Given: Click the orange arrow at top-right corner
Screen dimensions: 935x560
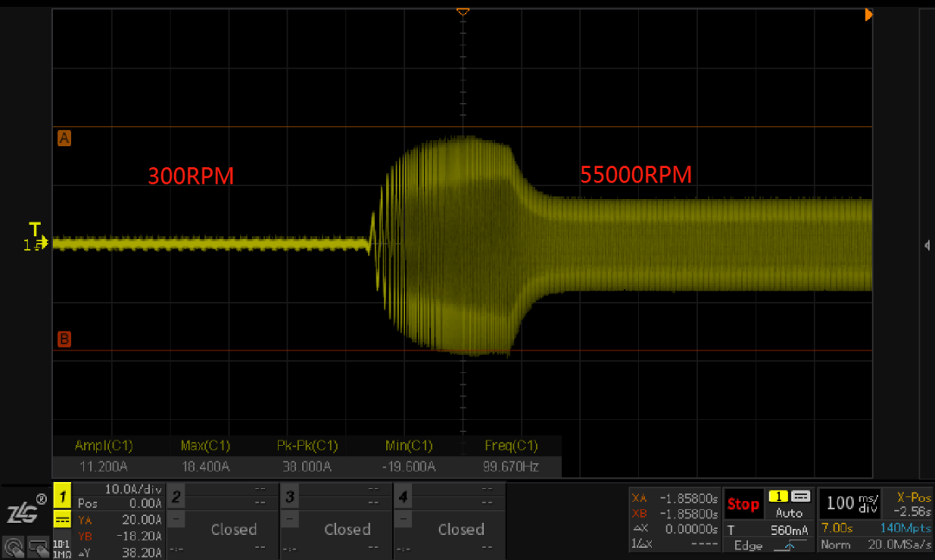Looking at the screenshot, I should pos(869,15).
